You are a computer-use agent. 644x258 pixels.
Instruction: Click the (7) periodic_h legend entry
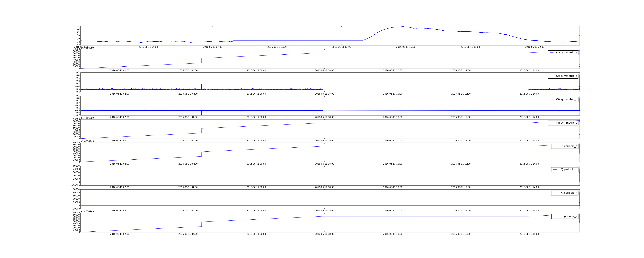(565, 193)
